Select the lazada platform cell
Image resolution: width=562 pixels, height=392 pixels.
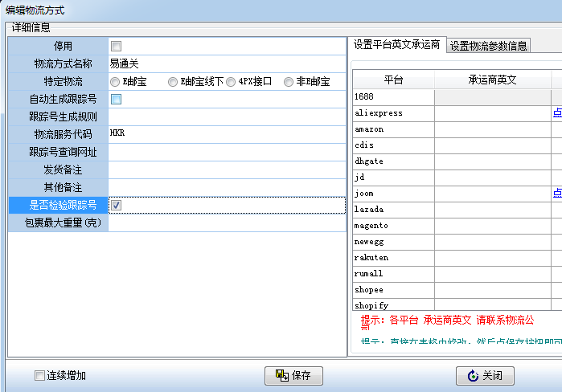393,210
